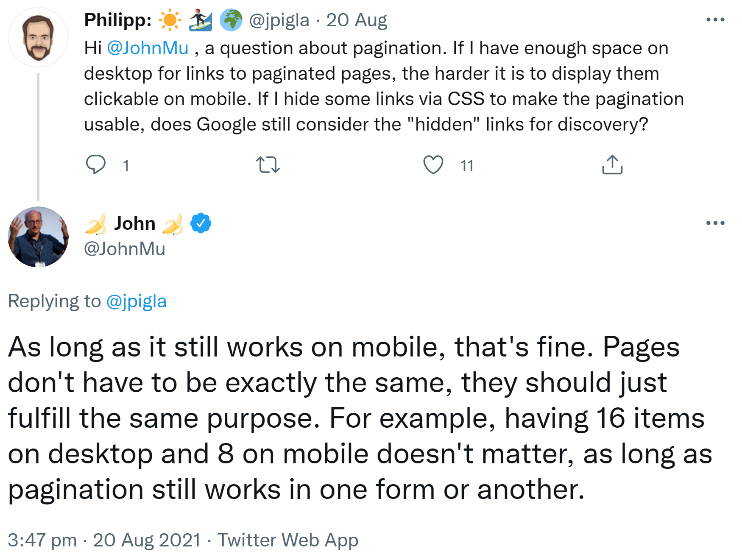Screen dimensions: 742x560
Task: Retweet Philipp's pagination question
Action: pos(268,165)
